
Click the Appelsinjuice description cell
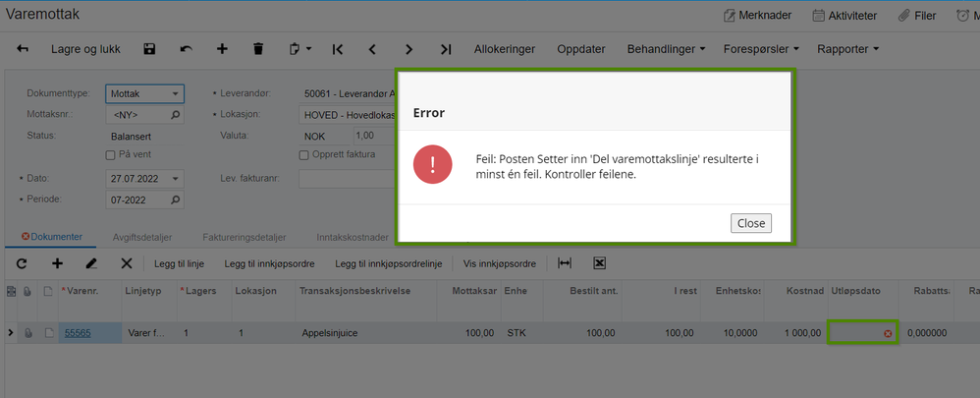tap(365, 333)
